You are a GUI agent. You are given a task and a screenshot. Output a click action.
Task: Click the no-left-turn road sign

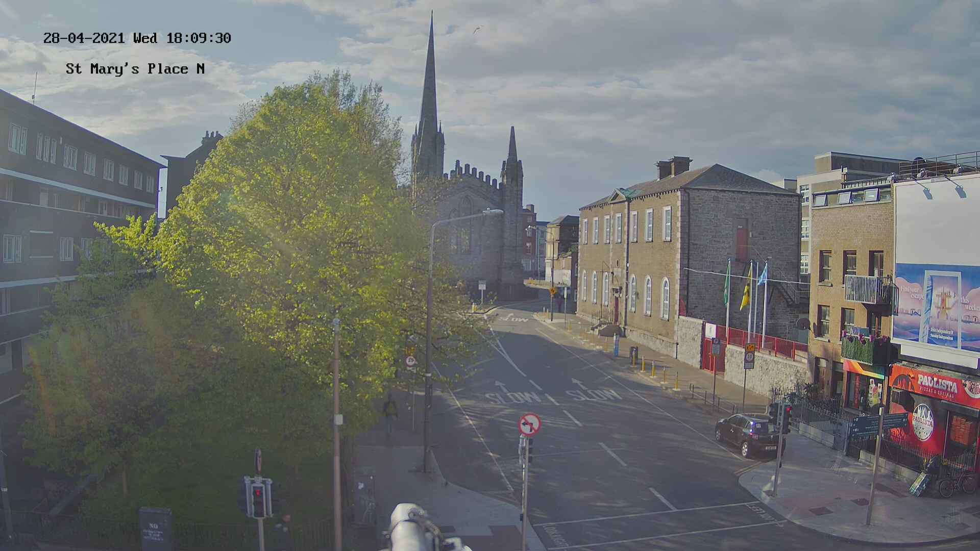coord(530,424)
